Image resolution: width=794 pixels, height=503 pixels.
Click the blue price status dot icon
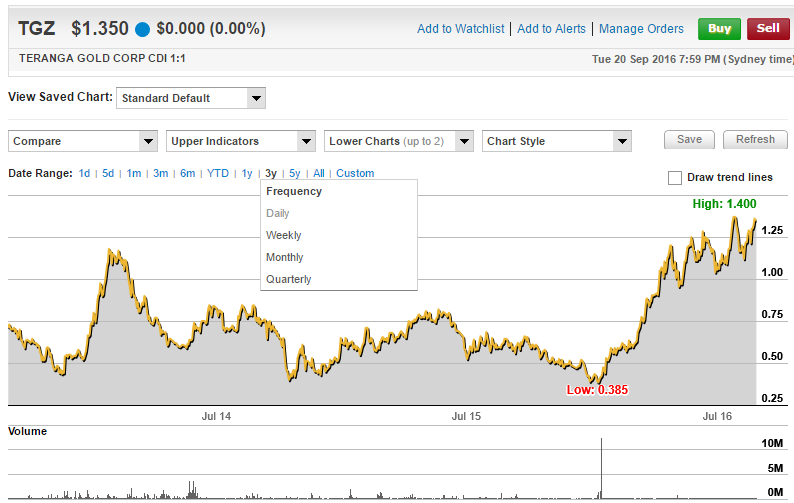143,29
